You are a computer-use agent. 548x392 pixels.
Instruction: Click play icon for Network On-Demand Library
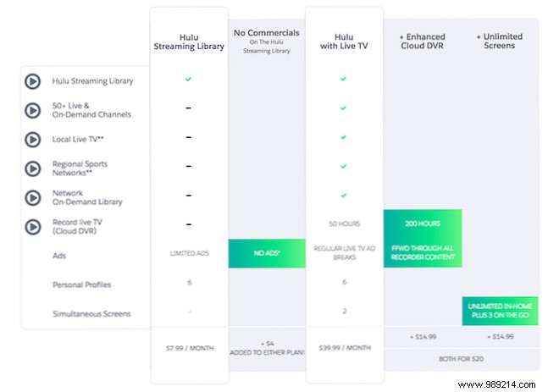pos(33,197)
